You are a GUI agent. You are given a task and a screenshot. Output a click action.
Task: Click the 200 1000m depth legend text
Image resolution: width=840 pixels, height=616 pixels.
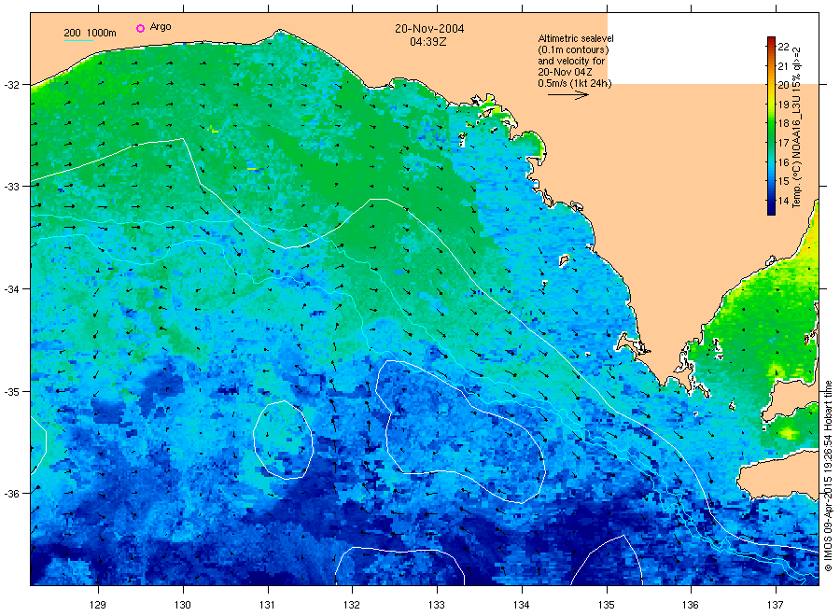click(x=90, y=33)
